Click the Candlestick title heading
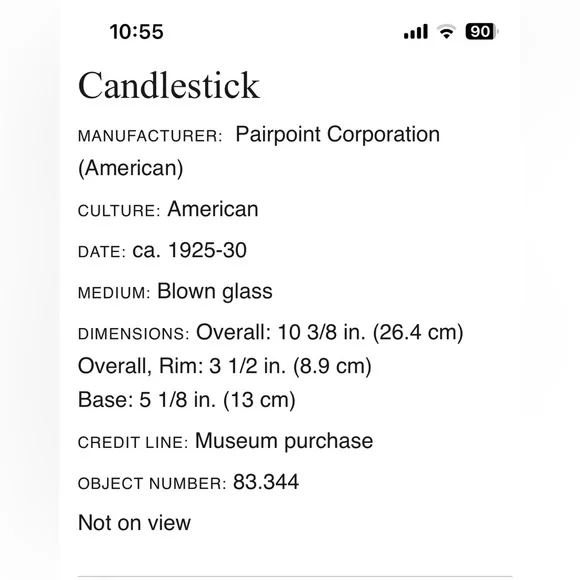 coord(169,86)
